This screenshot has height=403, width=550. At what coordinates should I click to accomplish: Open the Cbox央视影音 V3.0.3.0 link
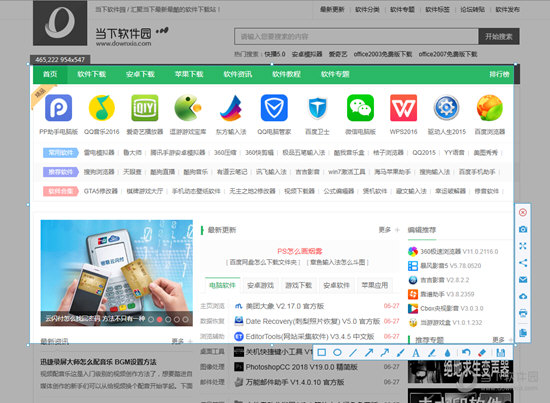coord(452,308)
